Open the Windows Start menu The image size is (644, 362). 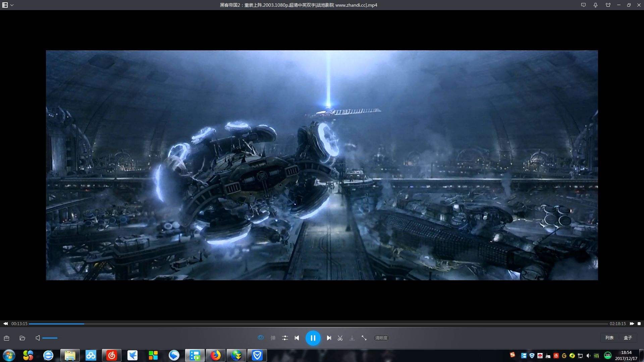click(x=9, y=355)
